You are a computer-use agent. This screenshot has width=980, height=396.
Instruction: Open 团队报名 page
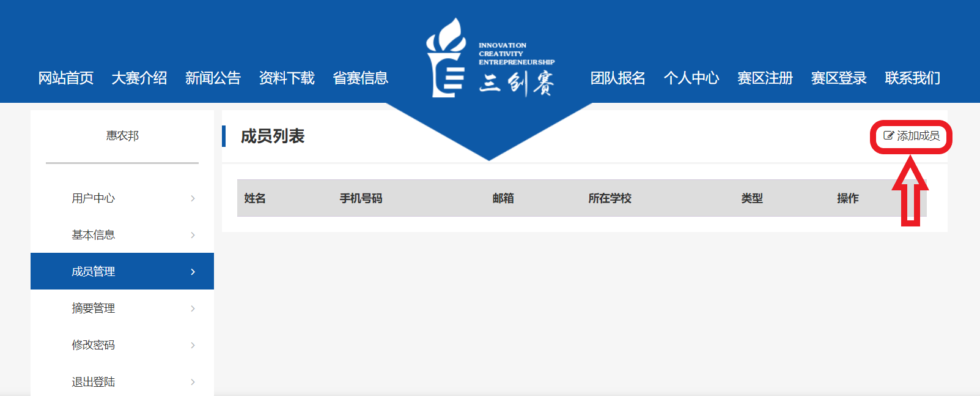617,78
